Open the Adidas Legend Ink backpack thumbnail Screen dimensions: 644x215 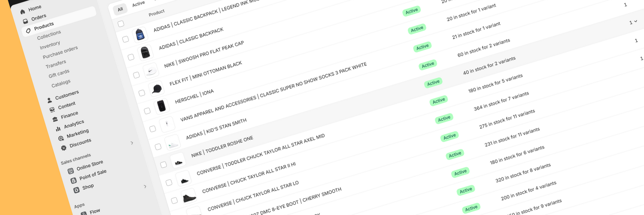tap(139, 34)
